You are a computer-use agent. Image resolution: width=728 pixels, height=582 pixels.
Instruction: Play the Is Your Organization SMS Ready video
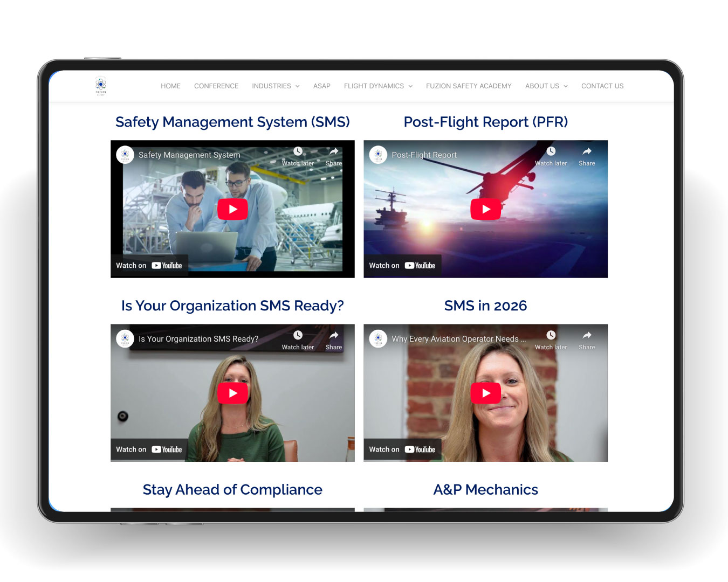(x=232, y=393)
